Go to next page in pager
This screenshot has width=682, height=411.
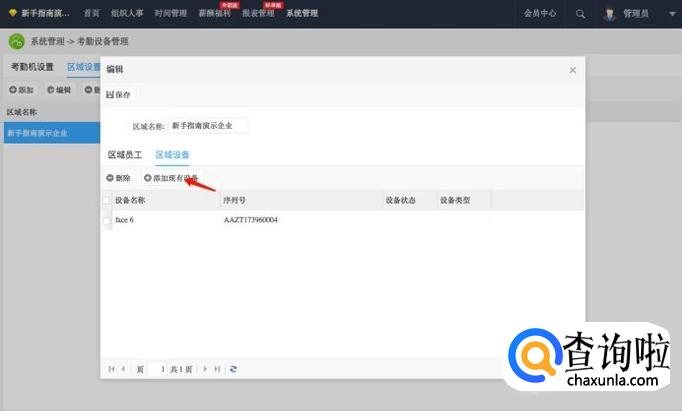[205, 369]
